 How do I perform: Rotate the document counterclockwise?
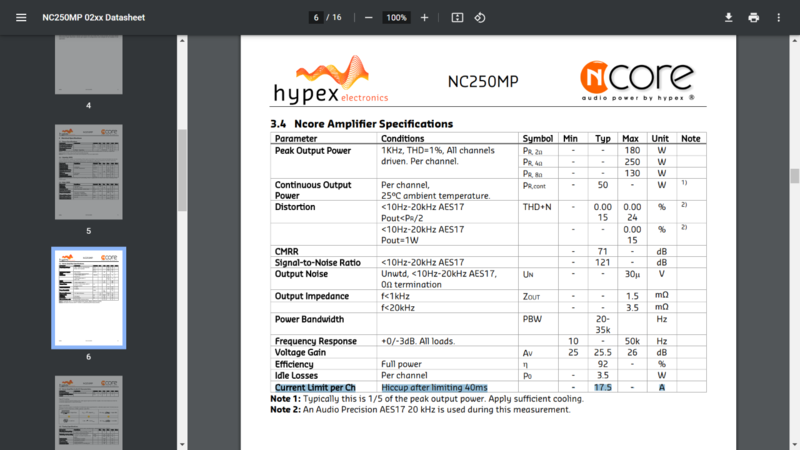(480, 17)
